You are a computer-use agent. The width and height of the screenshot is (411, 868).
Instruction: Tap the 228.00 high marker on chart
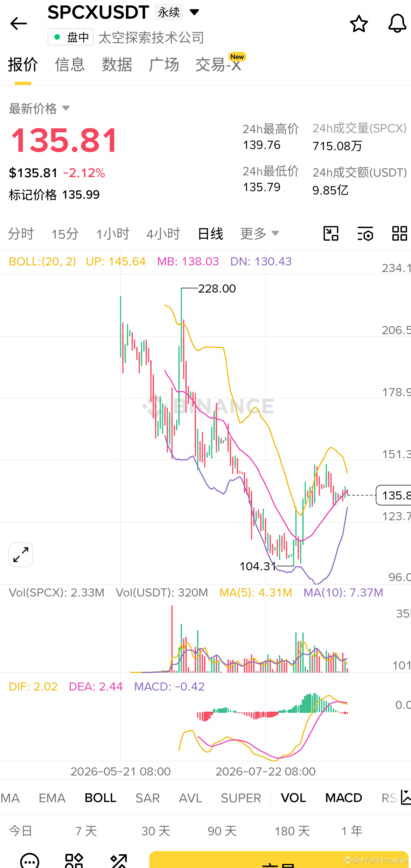[x=217, y=289]
